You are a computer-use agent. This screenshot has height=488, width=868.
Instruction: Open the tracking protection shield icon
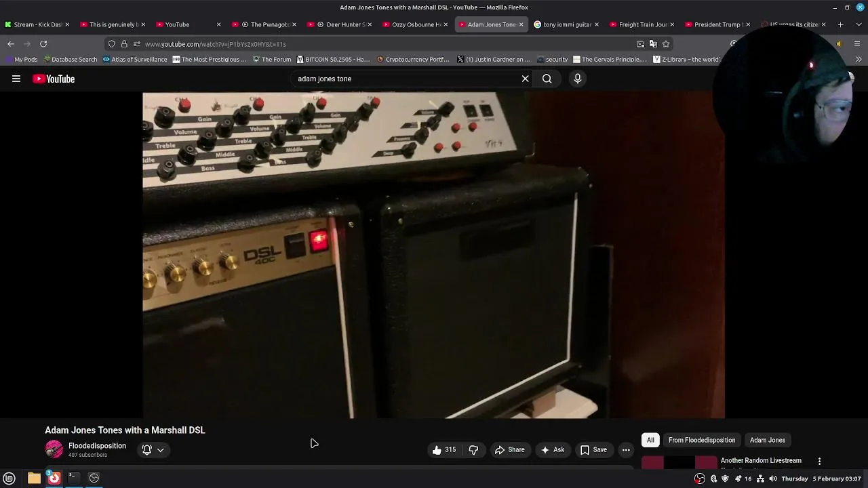[x=112, y=44]
